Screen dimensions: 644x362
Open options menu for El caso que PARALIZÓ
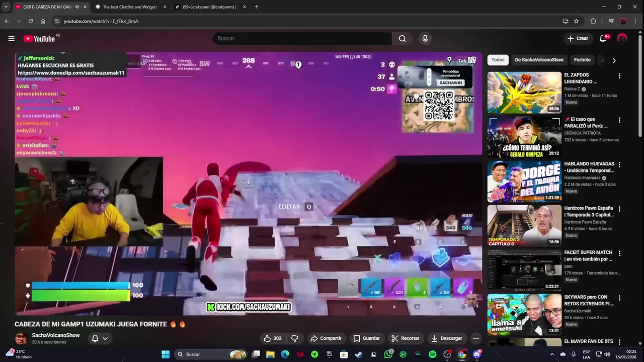click(619, 120)
